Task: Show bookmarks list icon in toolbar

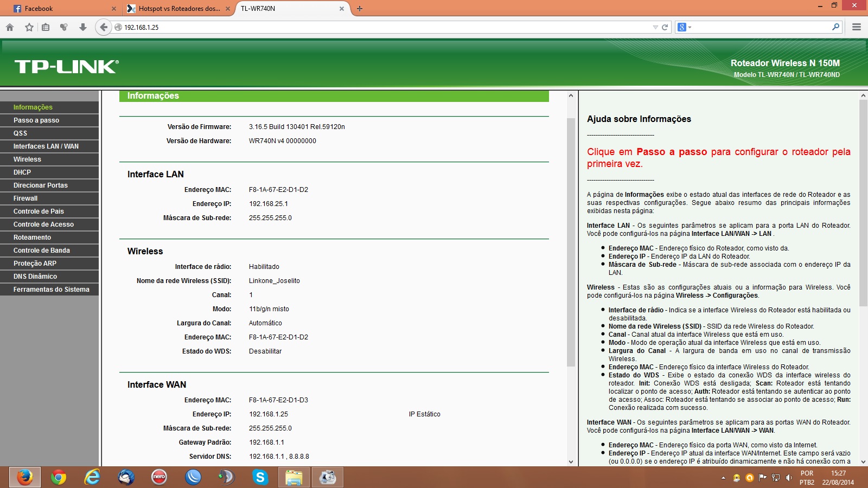Action: point(46,27)
